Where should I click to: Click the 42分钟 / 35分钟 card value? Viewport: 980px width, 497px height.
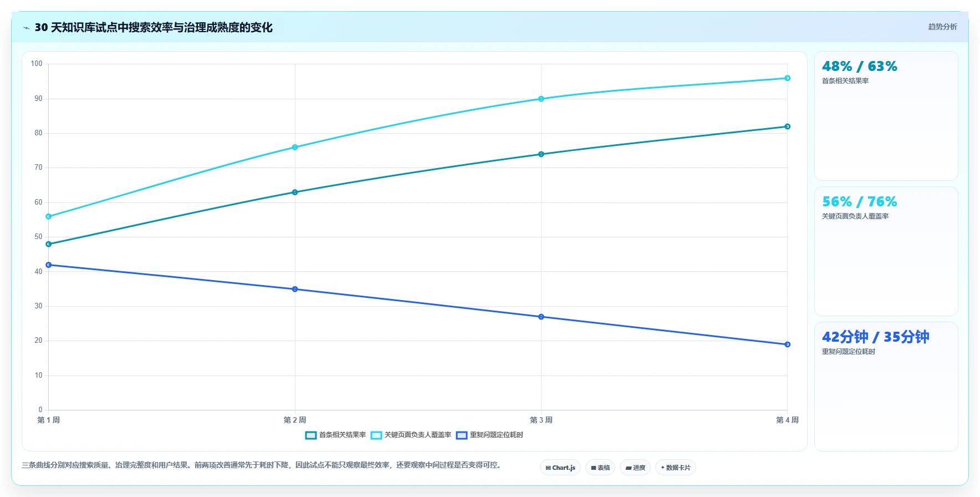tap(876, 337)
